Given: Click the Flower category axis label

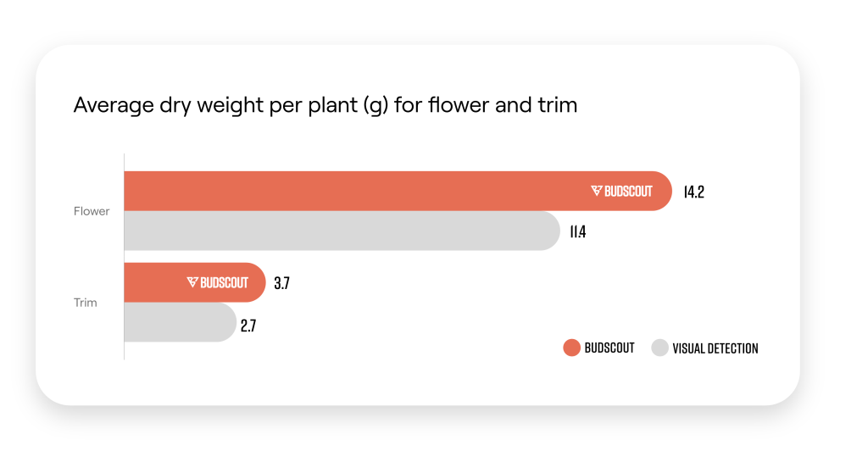Looking at the screenshot, I should [92, 211].
